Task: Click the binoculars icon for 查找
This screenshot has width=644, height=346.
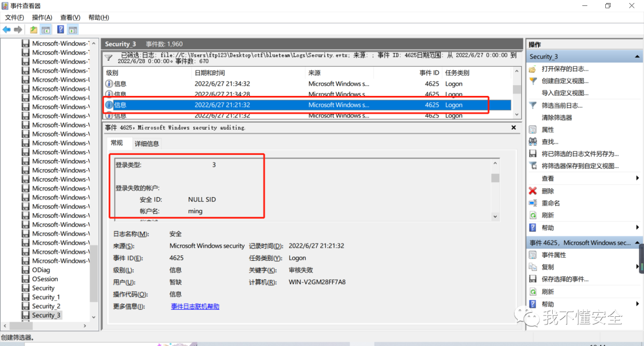Action: 532,141
